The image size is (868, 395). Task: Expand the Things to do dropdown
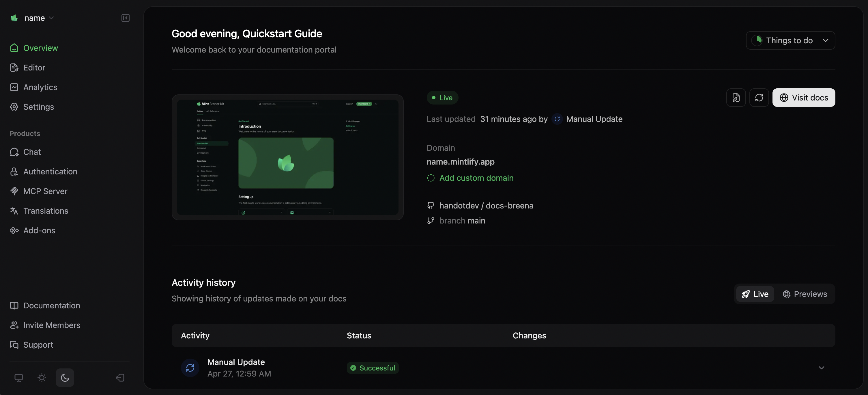(x=790, y=40)
